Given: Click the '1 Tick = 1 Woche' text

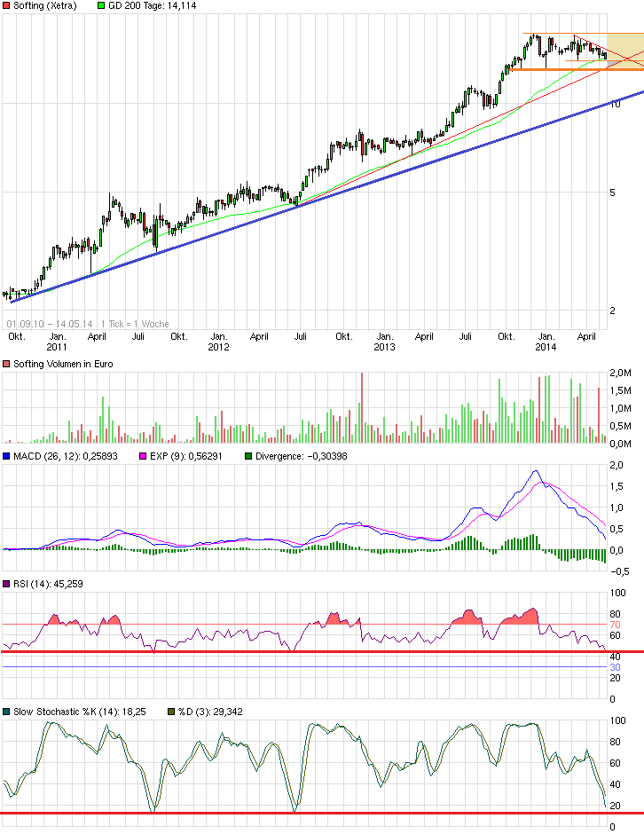Looking at the screenshot, I should 135,324.
